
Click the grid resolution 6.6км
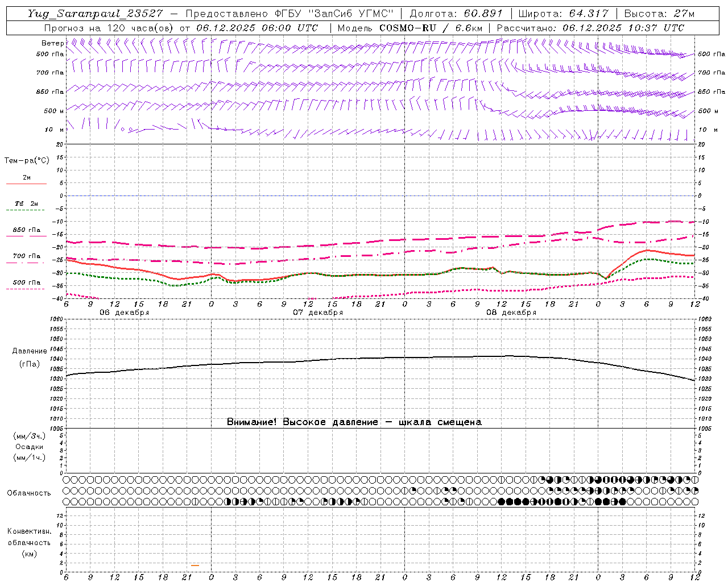pyautogui.click(x=469, y=27)
